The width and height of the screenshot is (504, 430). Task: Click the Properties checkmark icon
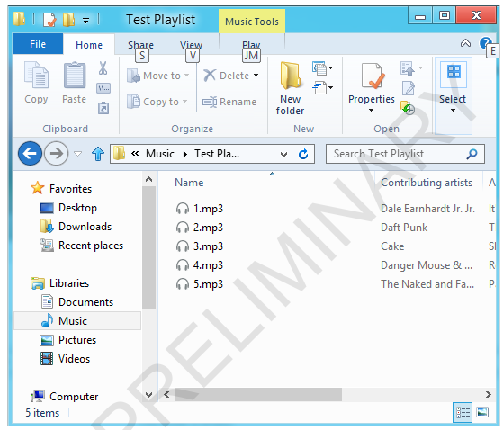click(373, 76)
